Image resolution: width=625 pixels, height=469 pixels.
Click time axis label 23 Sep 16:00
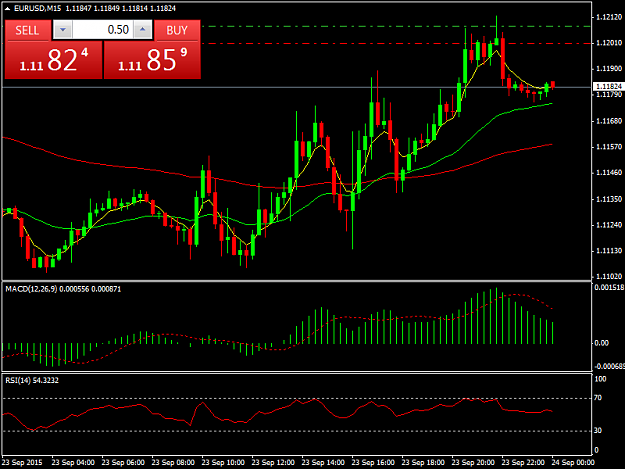(373, 463)
